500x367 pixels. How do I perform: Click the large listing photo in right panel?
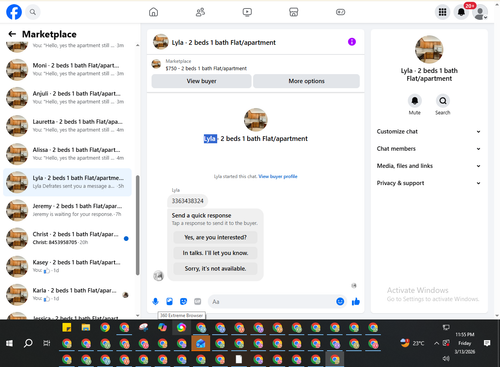coord(429,49)
